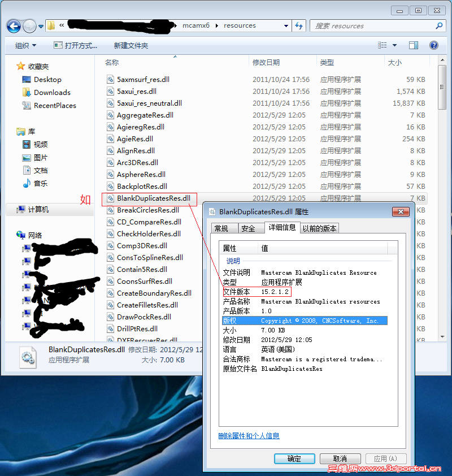This screenshot has width=452, height=476.
Task: Open recent locations dropdown next to forward arrow
Action: [41, 27]
